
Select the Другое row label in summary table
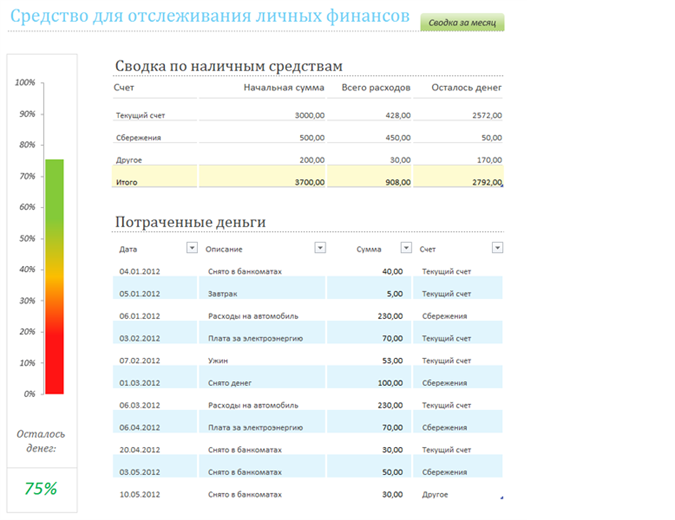(129, 160)
